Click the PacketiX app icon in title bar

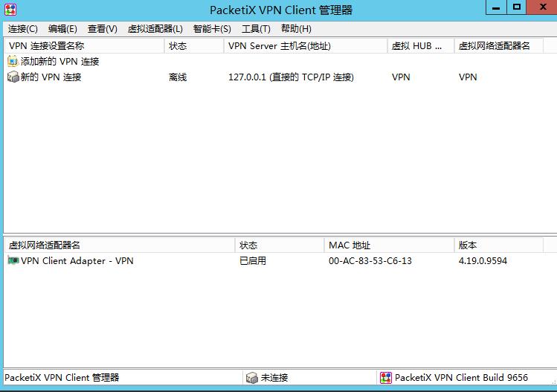(x=10, y=10)
